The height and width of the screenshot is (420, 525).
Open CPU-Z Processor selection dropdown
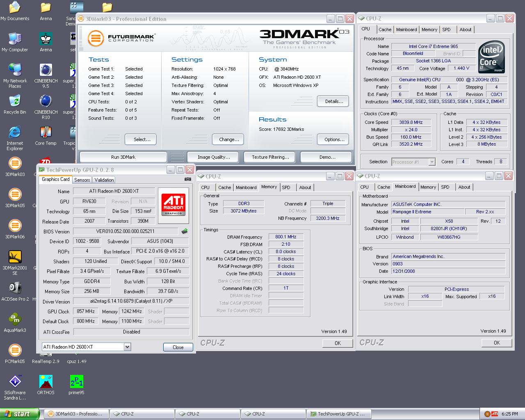(x=431, y=162)
